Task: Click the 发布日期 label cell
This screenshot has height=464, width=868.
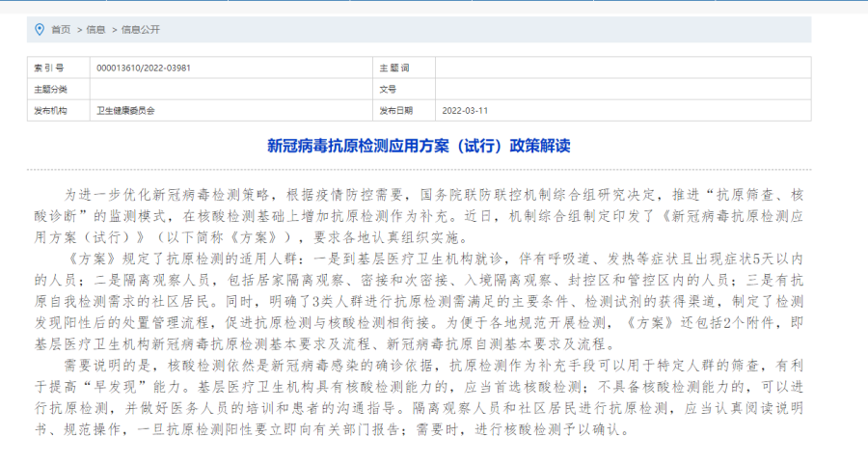Action: pos(394,111)
